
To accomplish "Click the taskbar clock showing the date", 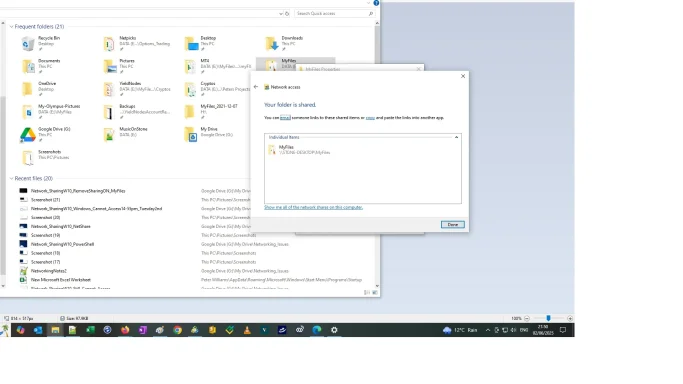I will [543, 330].
